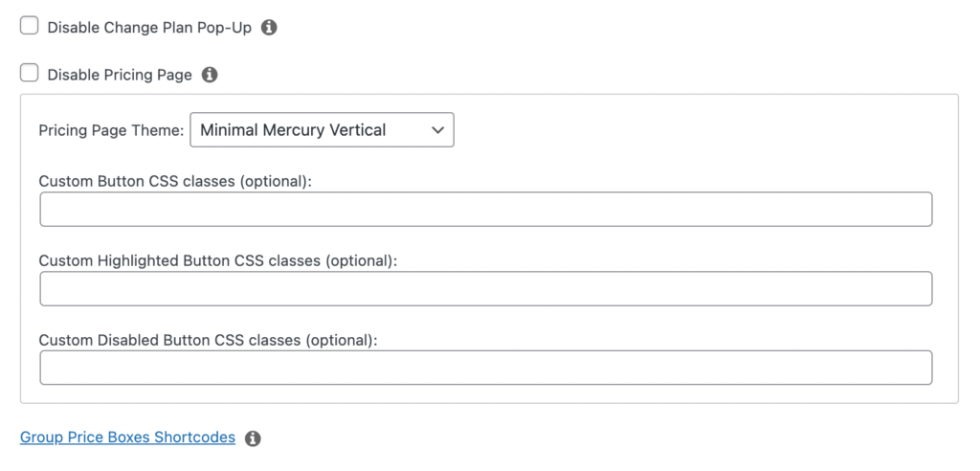Click the Custom Disabled Button CSS classes label
This screenshot has width=980, height=471.
tap(208, 340)
